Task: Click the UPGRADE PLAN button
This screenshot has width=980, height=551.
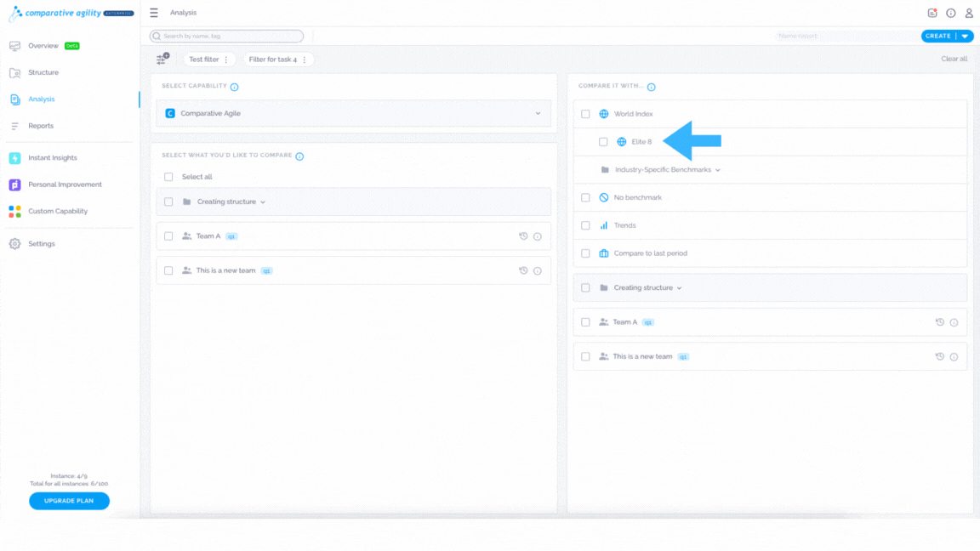Action: coord(70,500)
